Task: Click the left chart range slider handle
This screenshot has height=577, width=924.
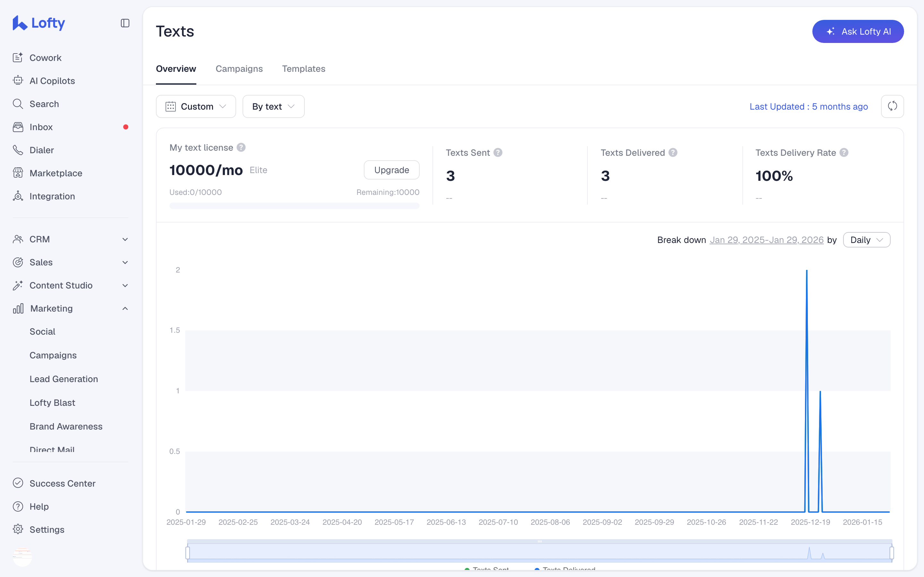Action: [x=187, y=553]
